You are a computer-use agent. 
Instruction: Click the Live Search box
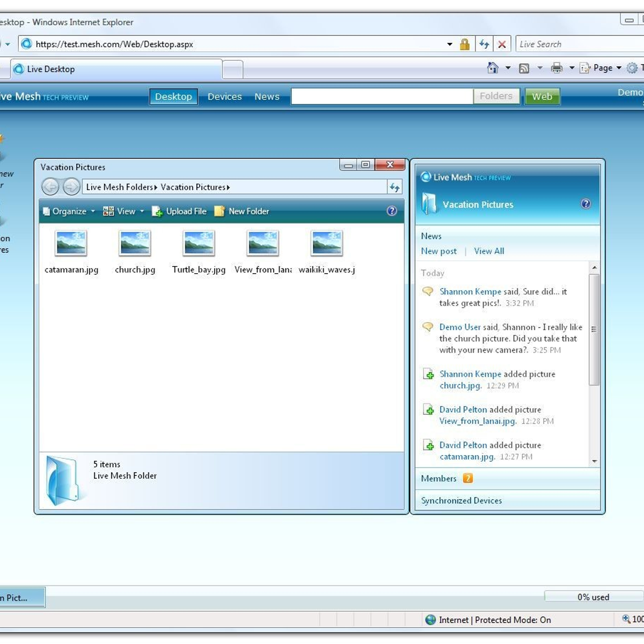580,45
